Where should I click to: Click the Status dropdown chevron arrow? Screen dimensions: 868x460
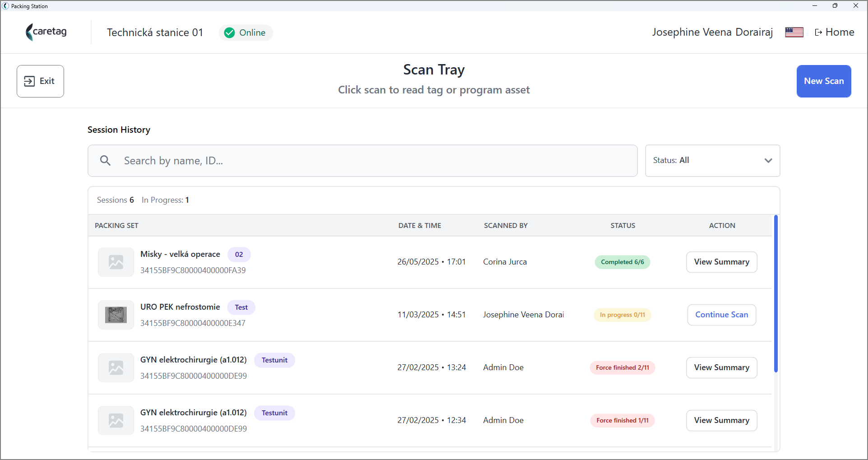pyautogui.click(x=768, y=161)
